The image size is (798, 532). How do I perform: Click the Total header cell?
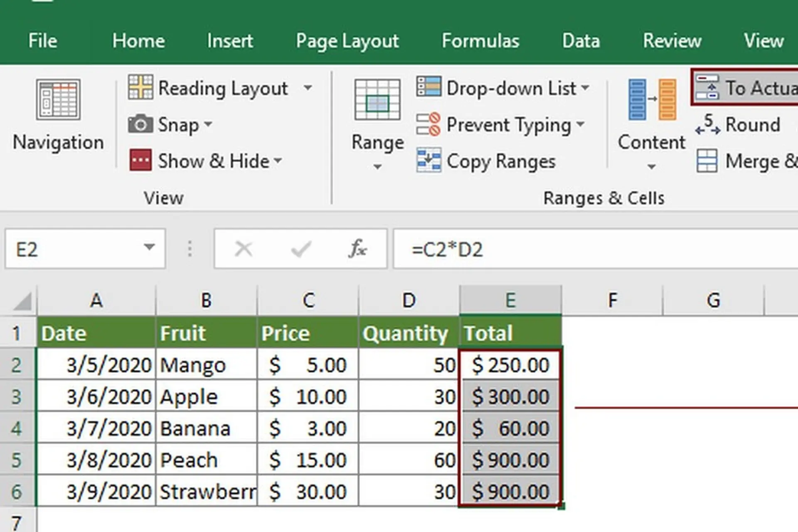click(x=511, y=332)
